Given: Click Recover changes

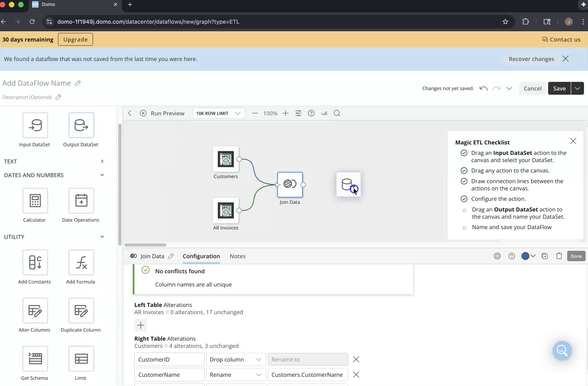Looking at the screenshot, I should [531, 59].
